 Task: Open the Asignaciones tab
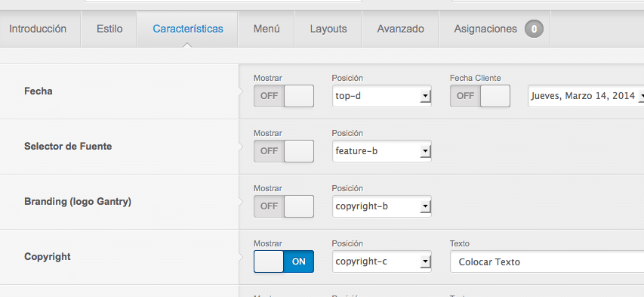coord(495,29)
